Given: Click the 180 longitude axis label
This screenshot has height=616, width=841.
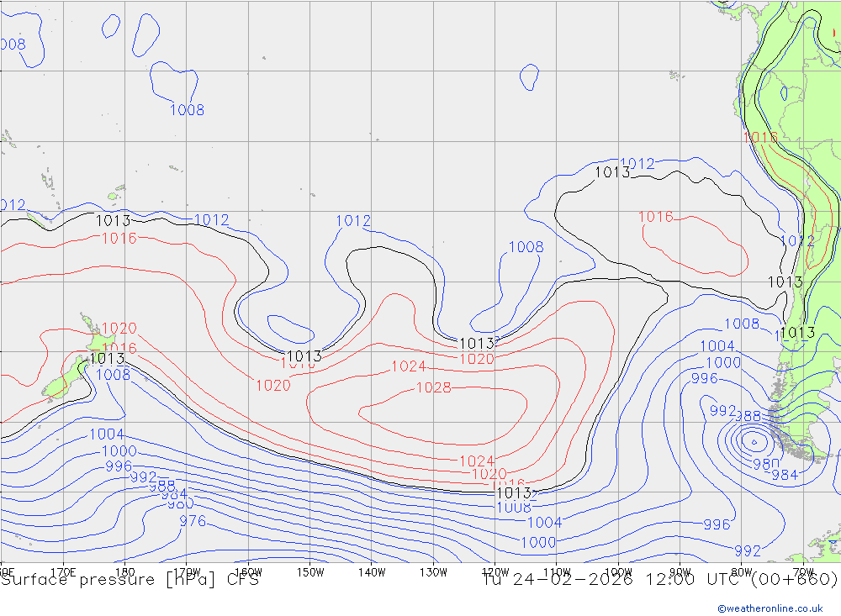Looking at the screenshot, I should (x=125, y=572).
